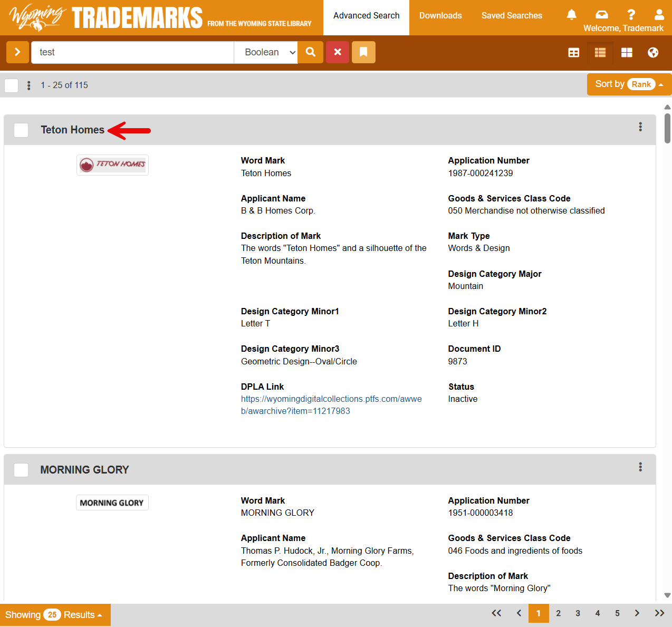Open the Teton Homes DPLA link

pos(331,405)
